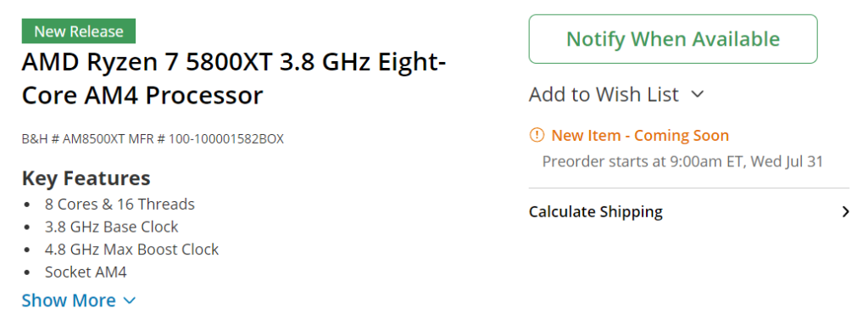Click the green New Release badge

tap(79, 31)
